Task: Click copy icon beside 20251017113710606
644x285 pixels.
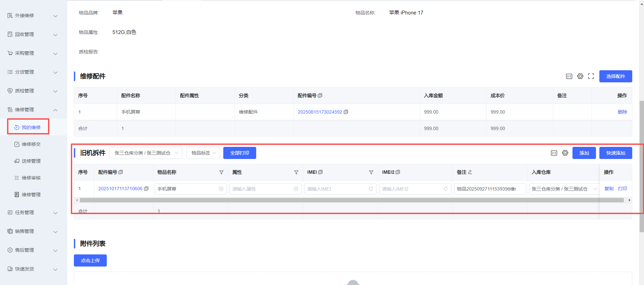Action: [146, 189]
